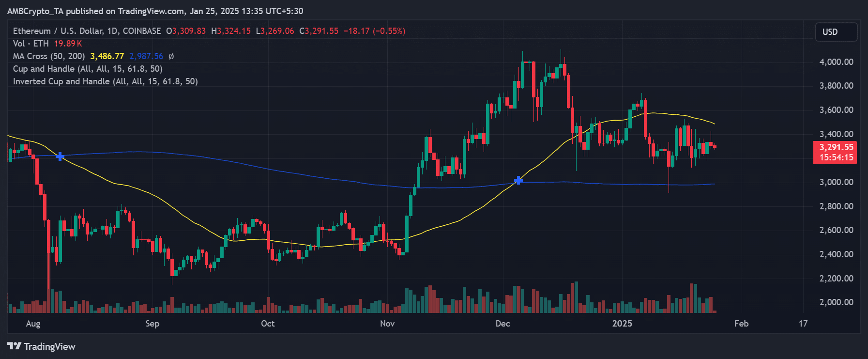
Task: Click the Dec label on time axis
Action: click(x=503, y=324)
